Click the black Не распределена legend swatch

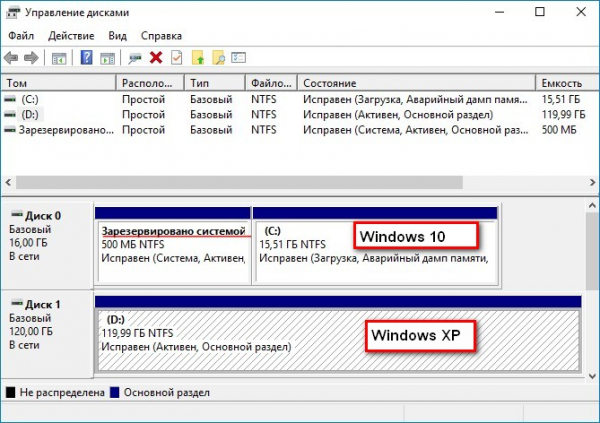coord(11,392)
